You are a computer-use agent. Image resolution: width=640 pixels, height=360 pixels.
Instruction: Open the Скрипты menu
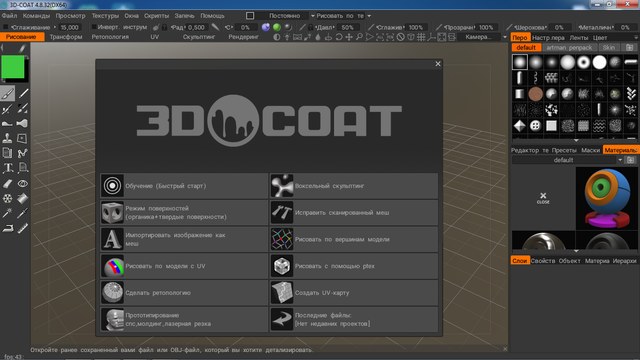point(156,16)
